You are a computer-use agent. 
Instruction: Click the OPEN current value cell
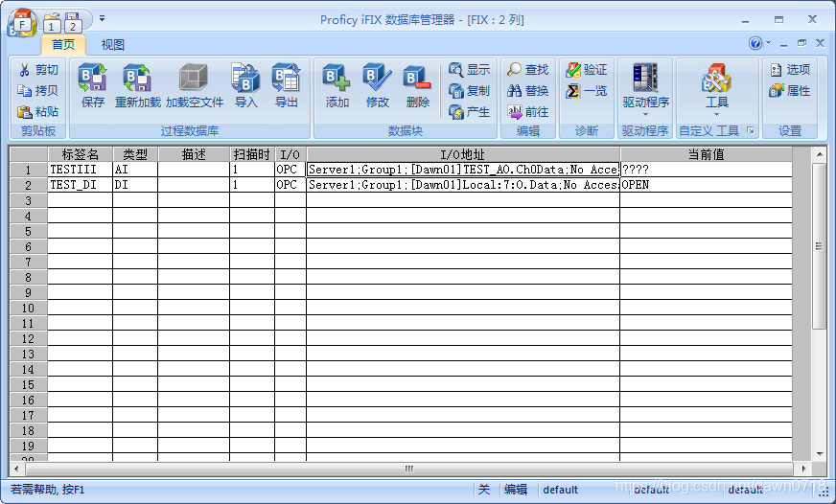click(706, 185)
